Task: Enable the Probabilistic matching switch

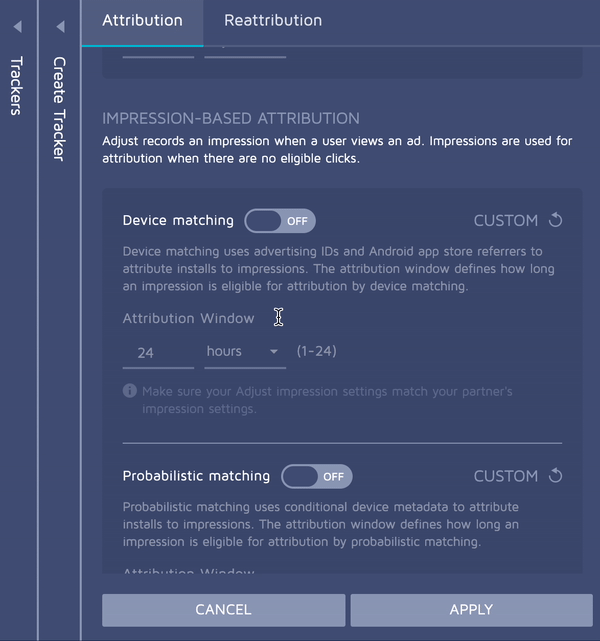Action: [317, 476]
